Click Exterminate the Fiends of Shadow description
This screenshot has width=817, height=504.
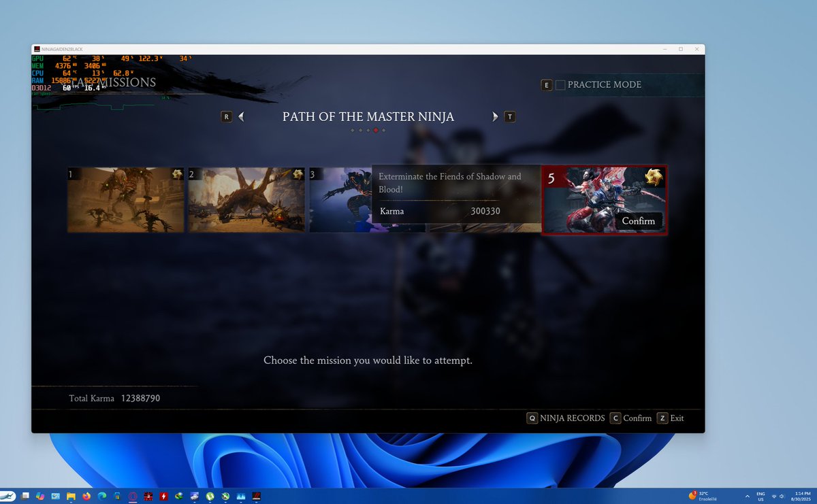pos(450,182)
